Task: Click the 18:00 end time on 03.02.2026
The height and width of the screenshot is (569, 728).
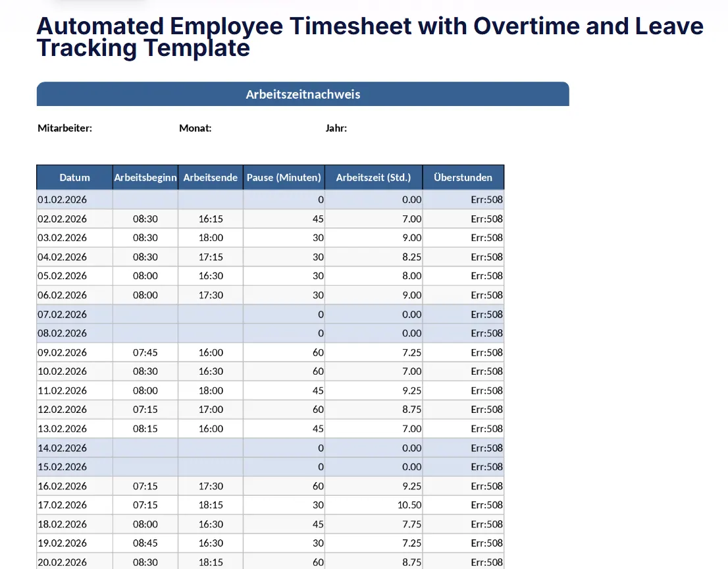Action: (211, 238)
